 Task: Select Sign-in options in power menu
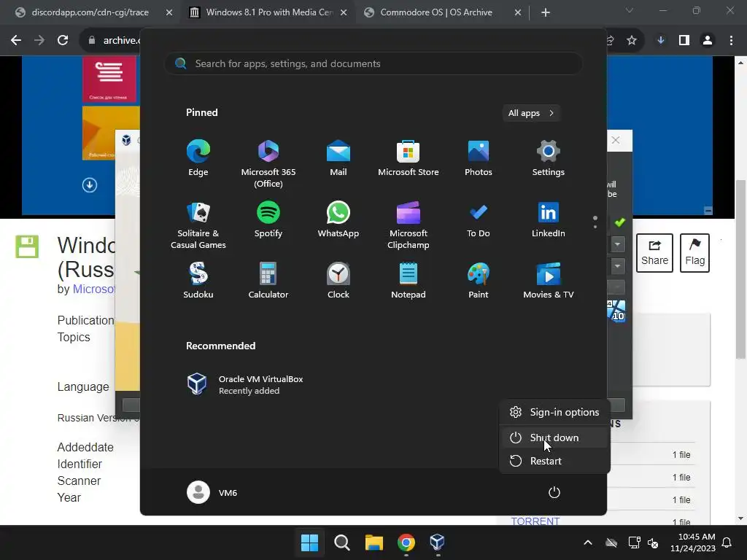click(x=554, y=412)
